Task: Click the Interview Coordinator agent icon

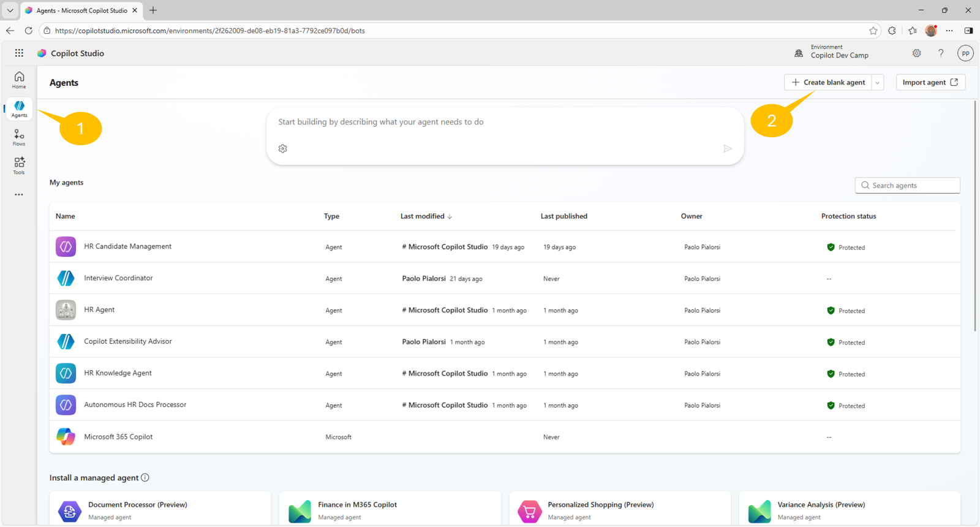Action: pyautogui.click(x=66, y=278)
